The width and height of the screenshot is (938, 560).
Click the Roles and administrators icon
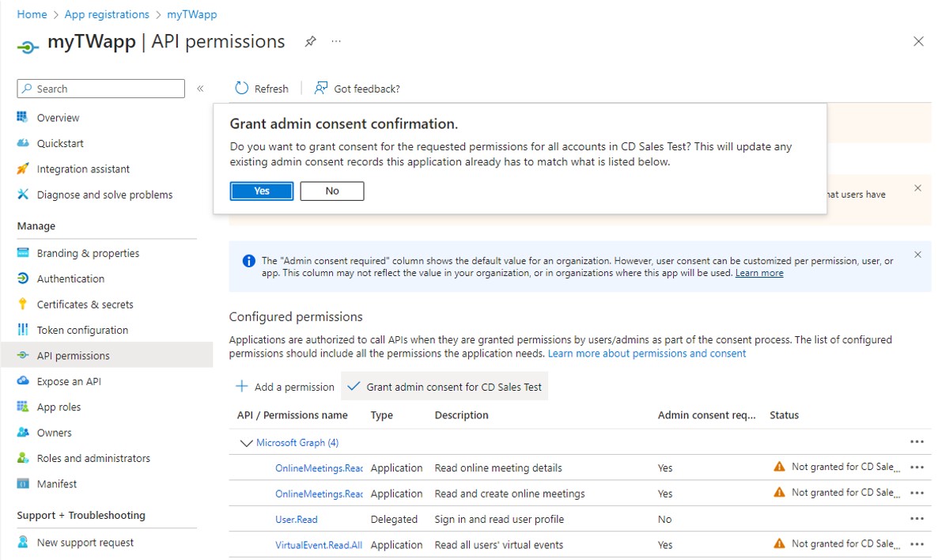(23, 458)
